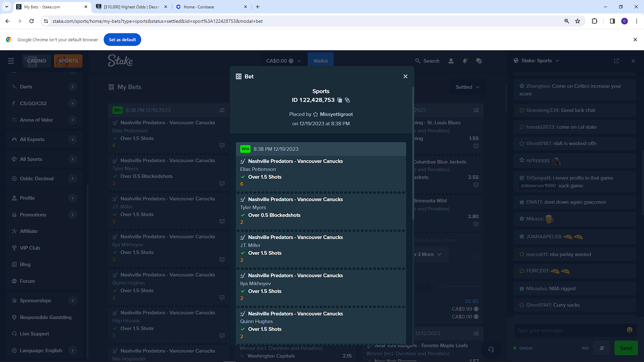
Task: Open Elias Pettersson Over 1.5 Shots leg
Action: (x=321, y=173)
